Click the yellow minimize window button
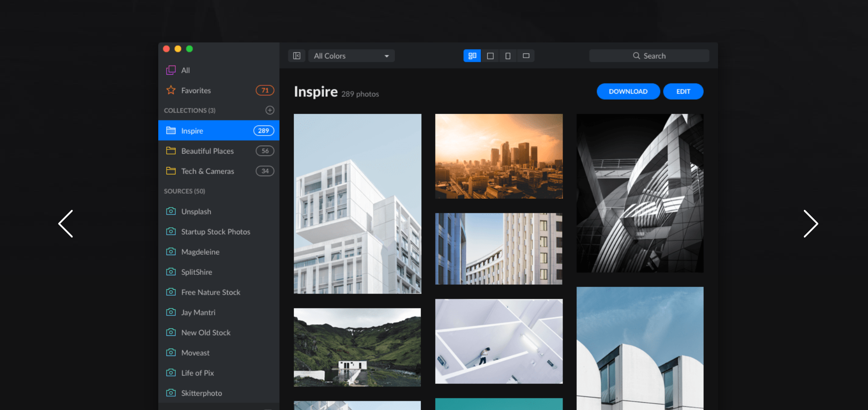 click(178, 49)
